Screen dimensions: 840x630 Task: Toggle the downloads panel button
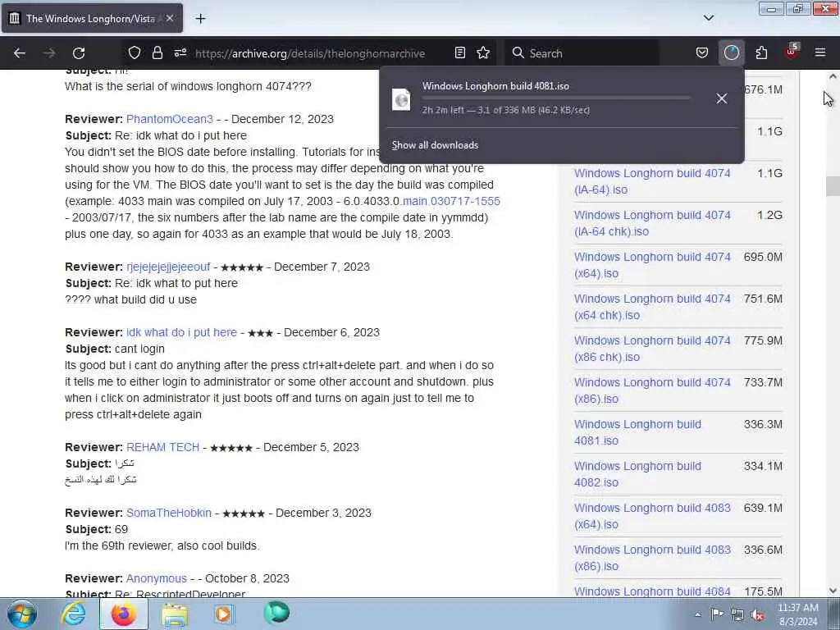(x=731, y=53)
